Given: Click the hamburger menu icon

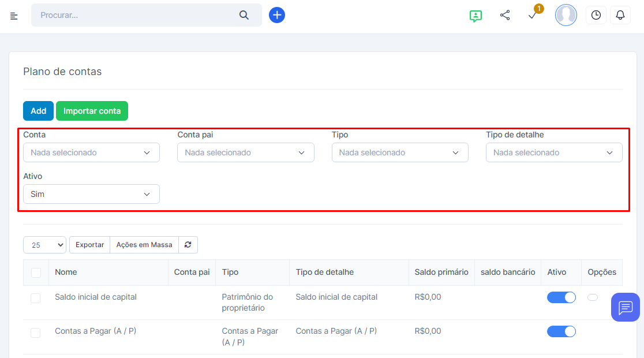Looking at the screenshot, I should [14, 16].
